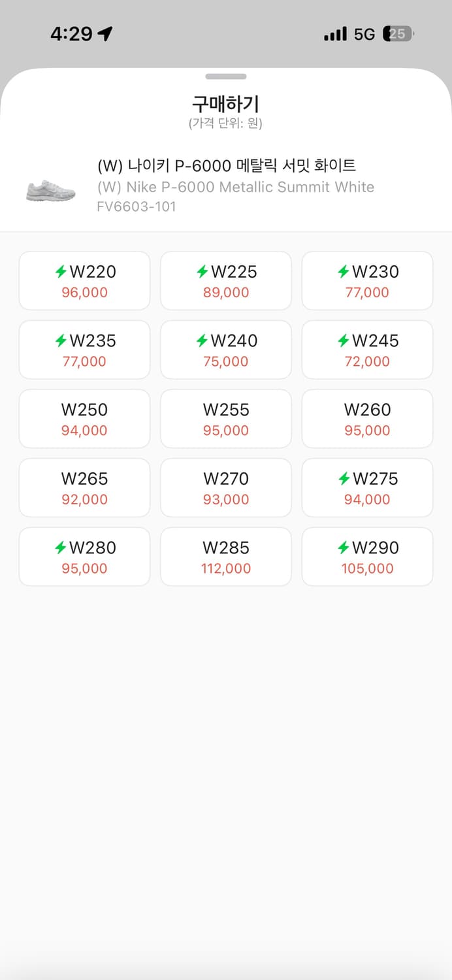452x980 pixels.
Task: Tap the battery indicator showing 25
Action: click(x=398, y=34)
